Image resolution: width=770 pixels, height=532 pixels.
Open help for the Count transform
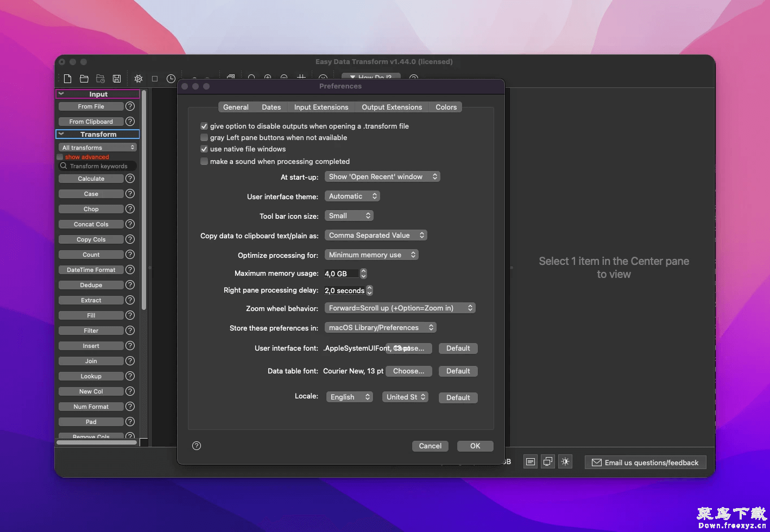click(x=130, y=255)
